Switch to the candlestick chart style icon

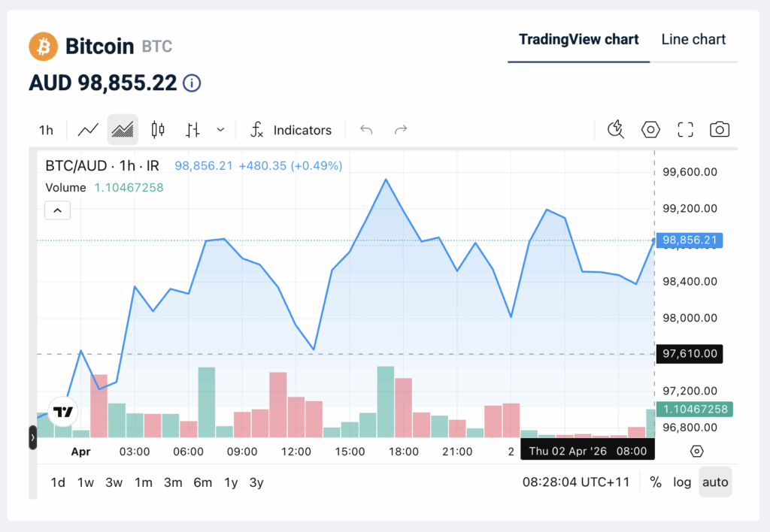point(157,129)
